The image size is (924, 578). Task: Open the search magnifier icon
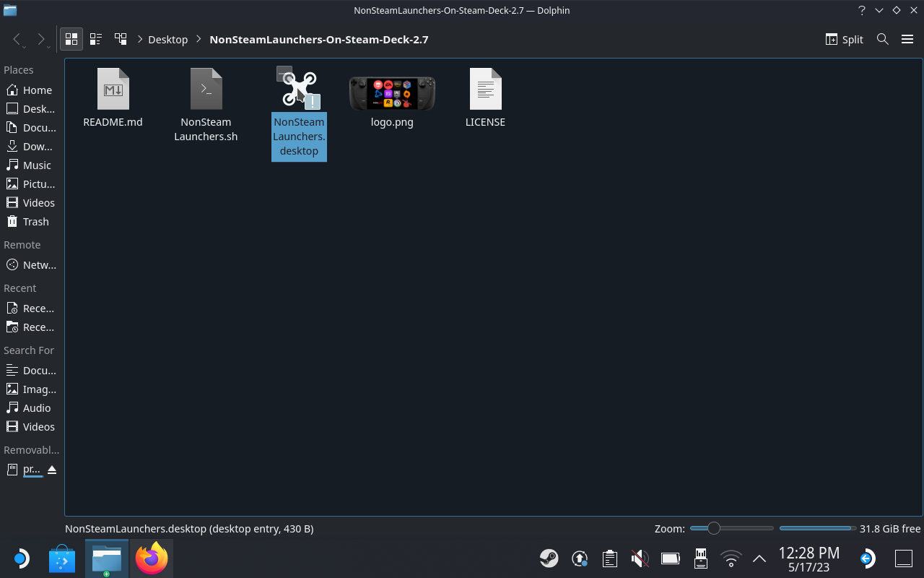(x=882, y=39)
